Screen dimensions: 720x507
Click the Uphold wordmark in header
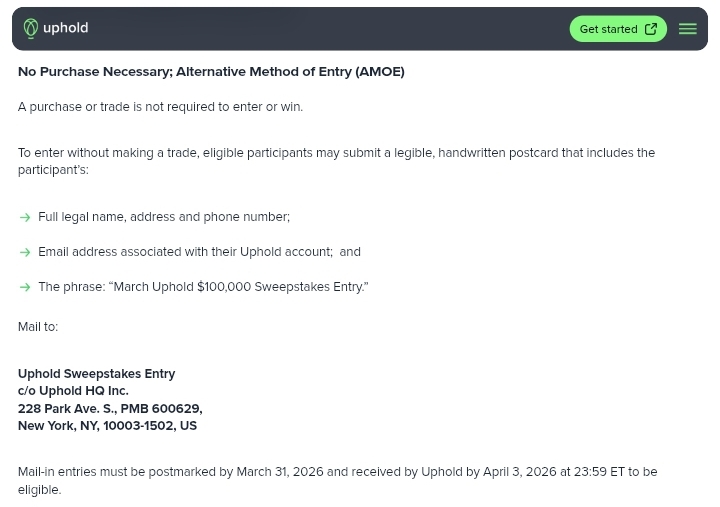[66, 29]
